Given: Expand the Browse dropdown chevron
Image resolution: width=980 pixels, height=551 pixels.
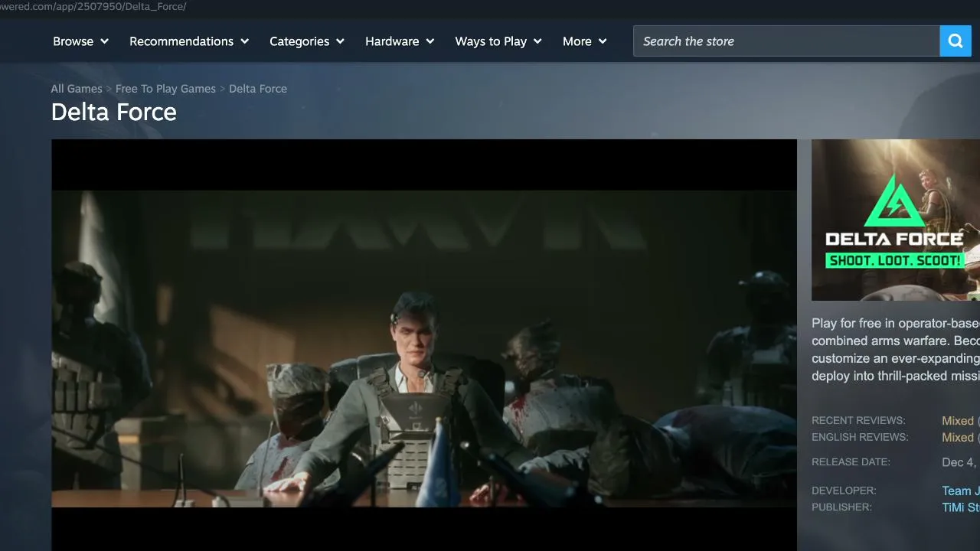Looking at the screenshot, I should click(x=104, y=41).
